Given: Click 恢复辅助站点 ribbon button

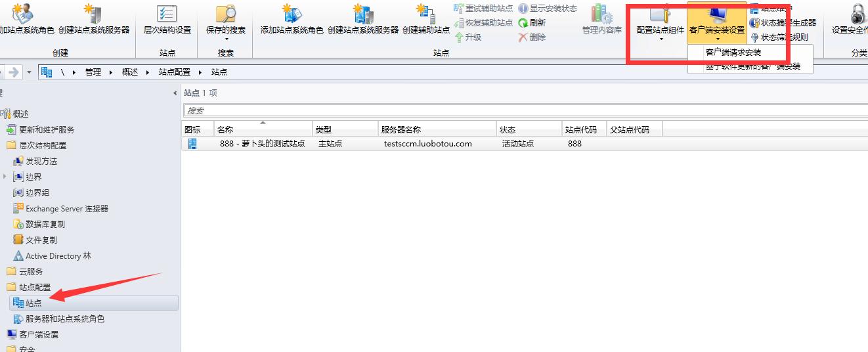Looking at the screenshot, I should click(484, 23).
